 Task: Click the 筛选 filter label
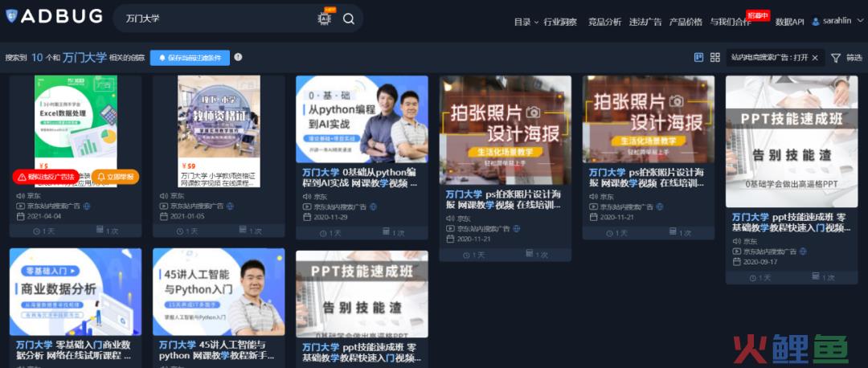coord(854,58)
